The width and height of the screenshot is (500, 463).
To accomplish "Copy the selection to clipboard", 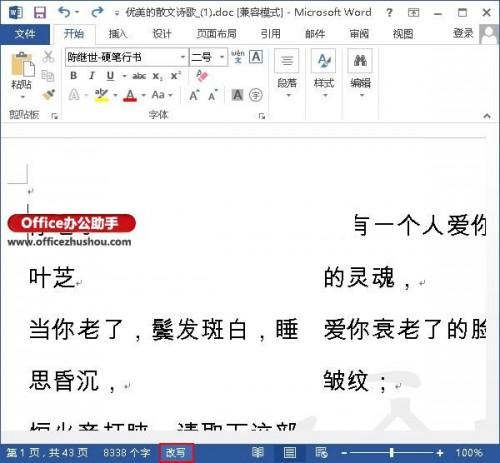I will [x=48, y=76].
